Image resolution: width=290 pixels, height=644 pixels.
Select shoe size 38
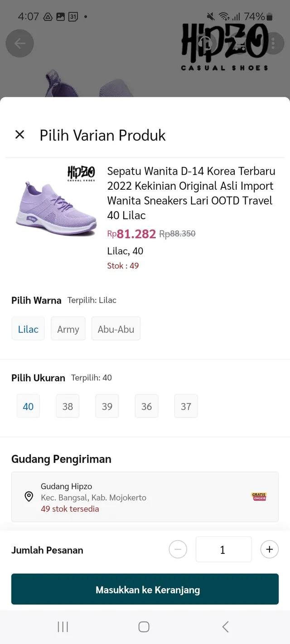(68, 406)
